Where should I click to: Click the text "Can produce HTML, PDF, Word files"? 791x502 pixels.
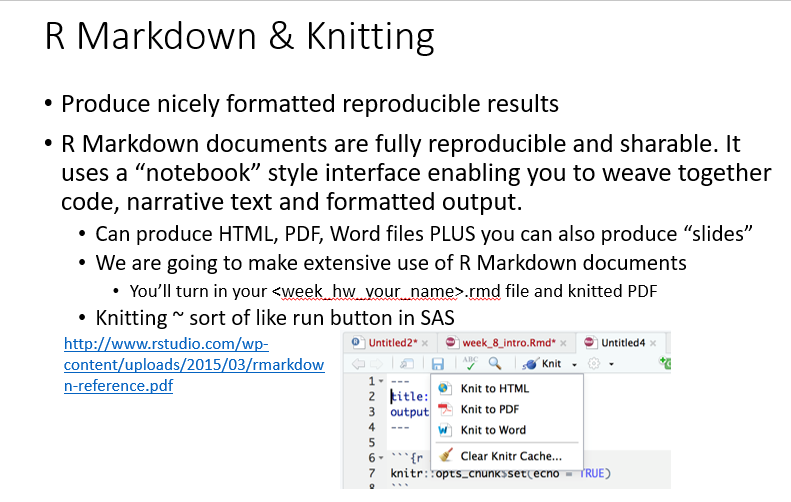click(260, 234)
